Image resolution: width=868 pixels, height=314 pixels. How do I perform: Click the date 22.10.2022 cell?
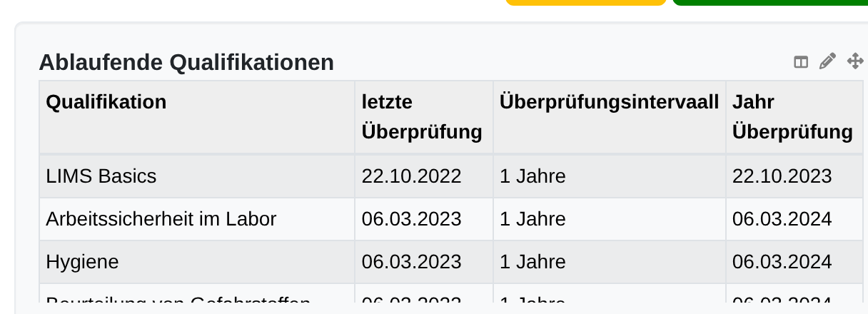(411, 176)
